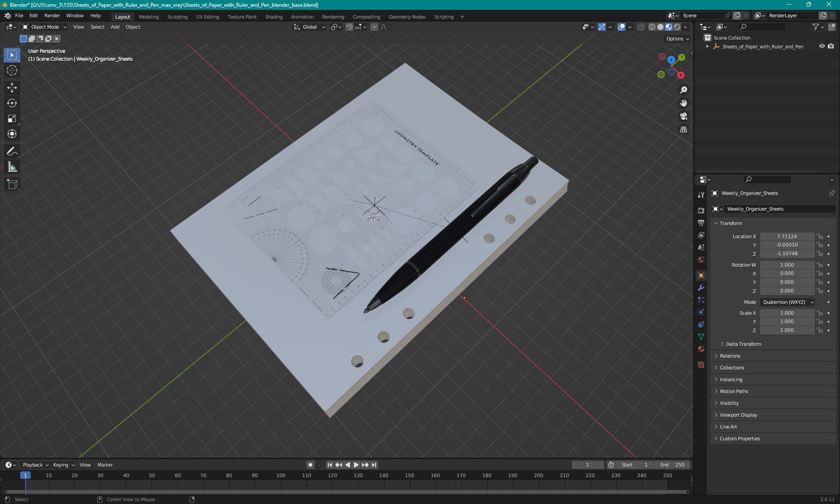840x504 pixels.
Task: Hide Sheets_of_Paper_with_Ruler_and_Pen collection in viewport
Action: pyautogui.click(x=822, y=46)
